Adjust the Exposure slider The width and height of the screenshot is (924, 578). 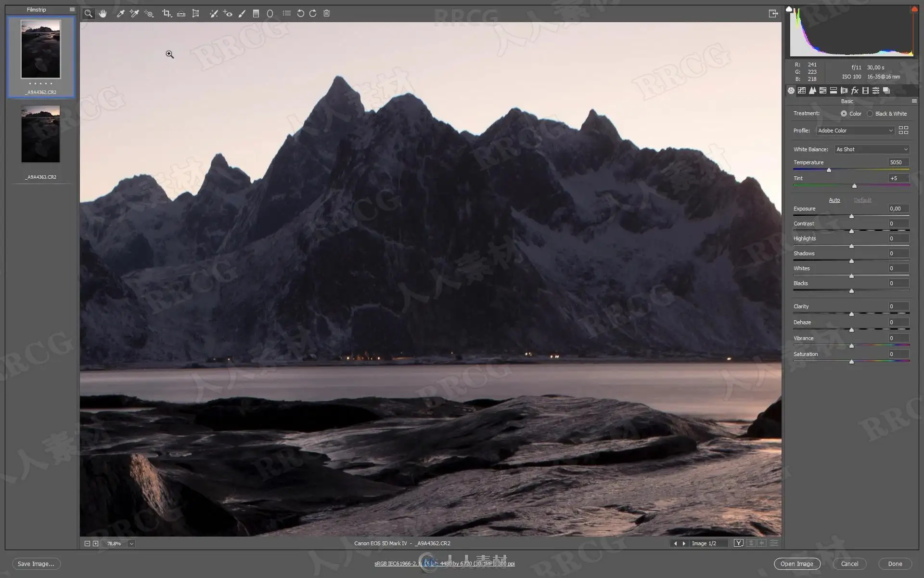(851, 216)
